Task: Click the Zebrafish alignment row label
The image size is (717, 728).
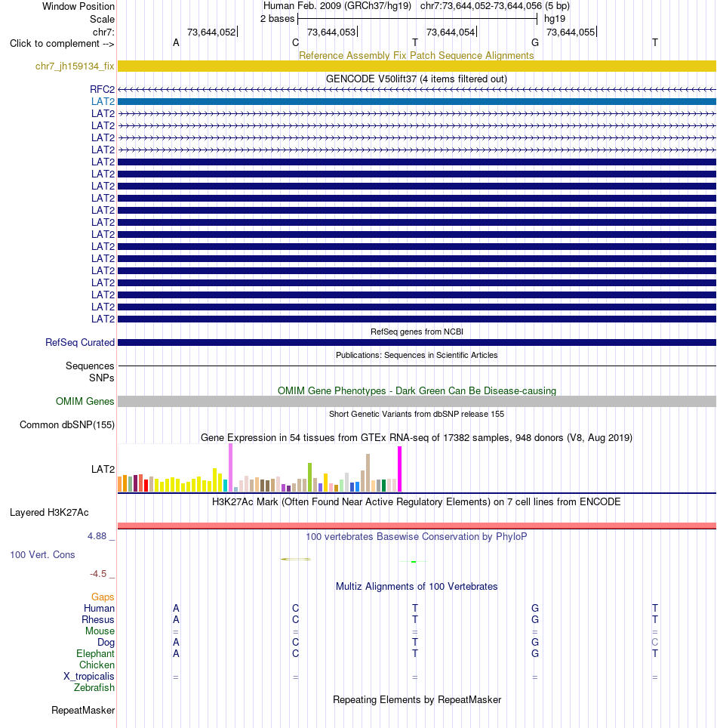Action: coord(94,688)
